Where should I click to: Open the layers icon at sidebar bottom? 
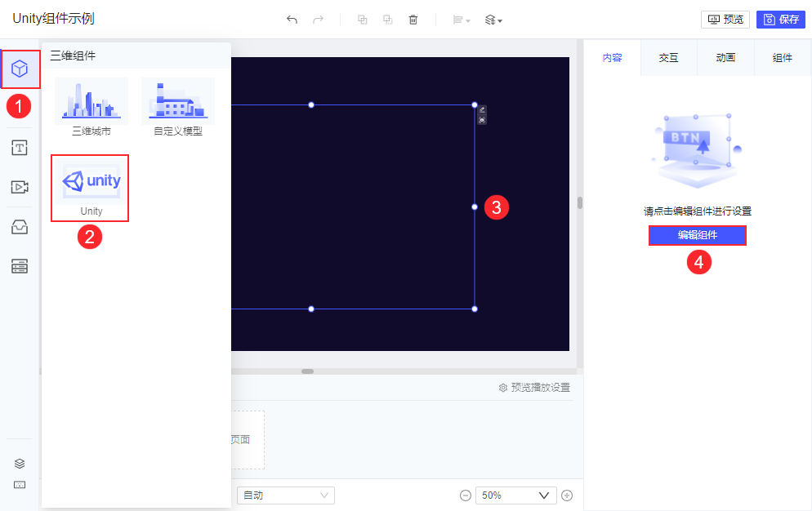coord(19,463)
